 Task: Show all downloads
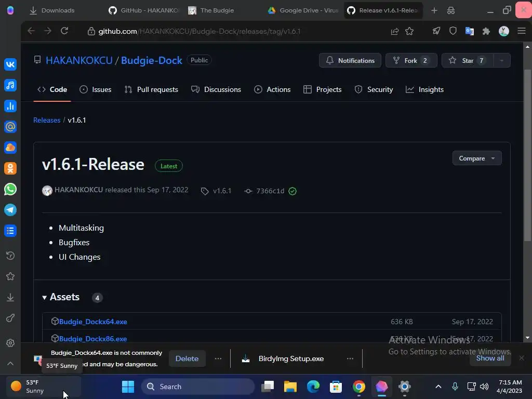point(490,358)
